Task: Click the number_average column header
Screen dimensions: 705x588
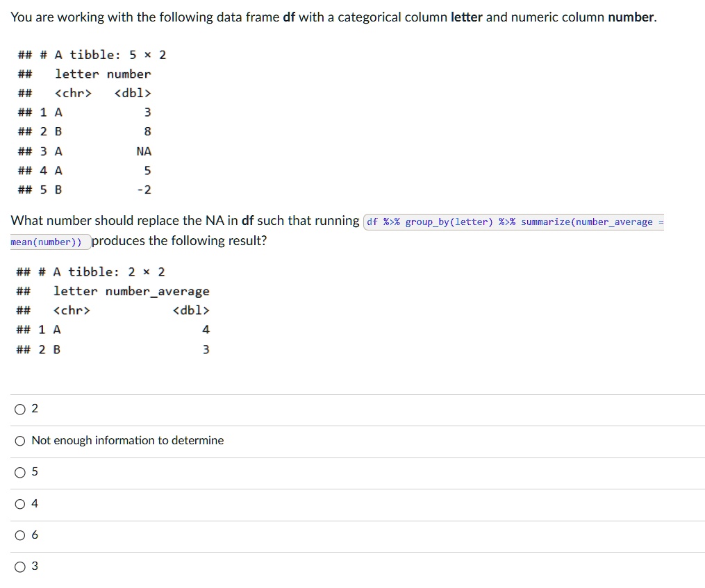Action: click(x=158, y=292)
